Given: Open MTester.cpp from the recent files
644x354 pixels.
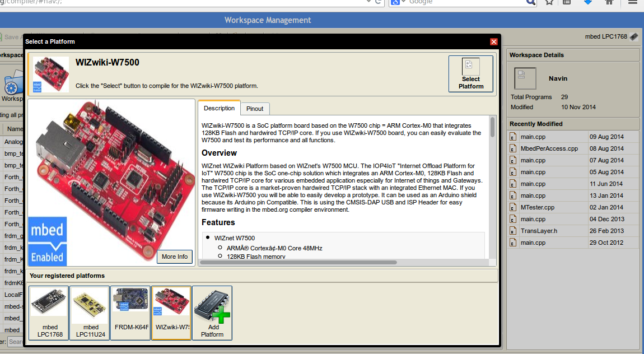Looking at the screenshot, I should (x=537, y=207).
